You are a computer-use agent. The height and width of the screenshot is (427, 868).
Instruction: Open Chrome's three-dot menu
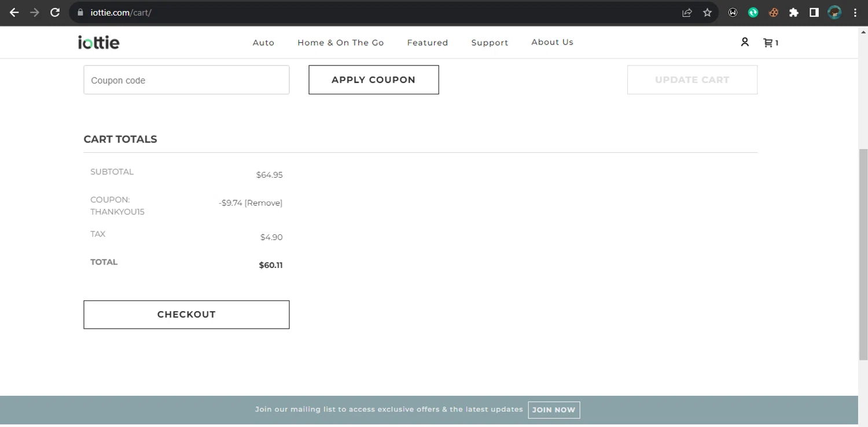[x=855, y=13]
